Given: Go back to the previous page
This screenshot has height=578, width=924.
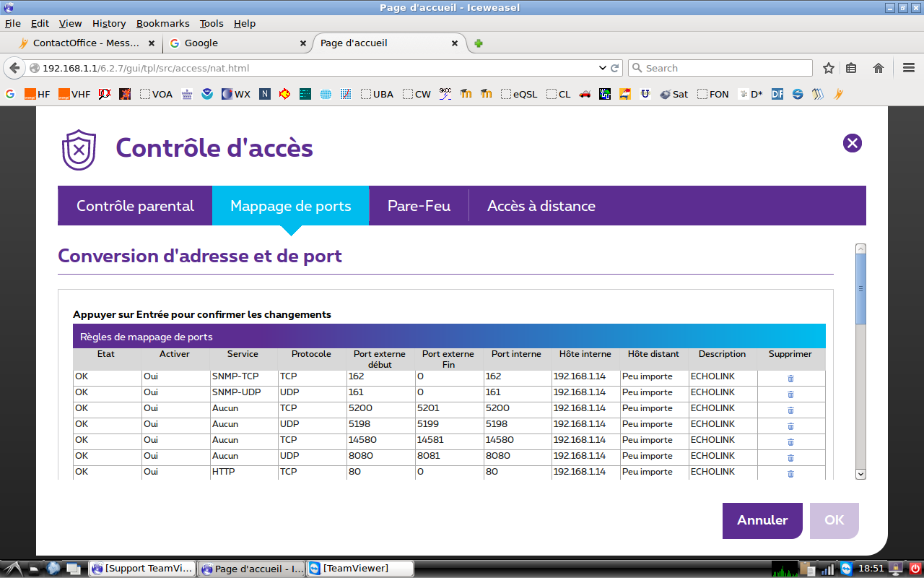Looking at the screenshot, I should tap(14, 68).
